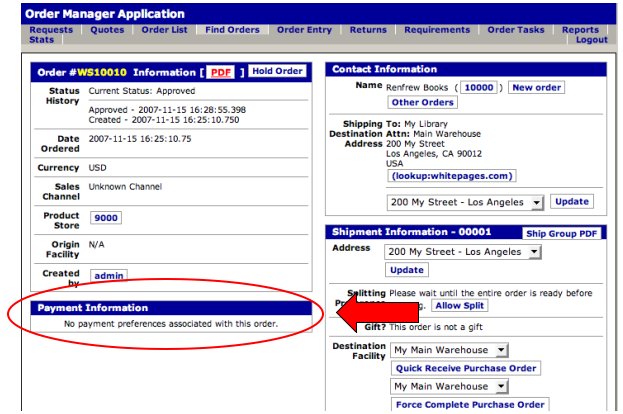Switch to the Quotes tab

[x=107, y=30]
